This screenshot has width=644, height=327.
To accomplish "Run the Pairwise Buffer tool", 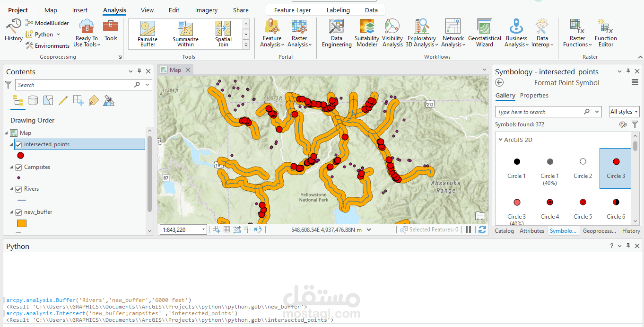I will click(x=148, y=34).
